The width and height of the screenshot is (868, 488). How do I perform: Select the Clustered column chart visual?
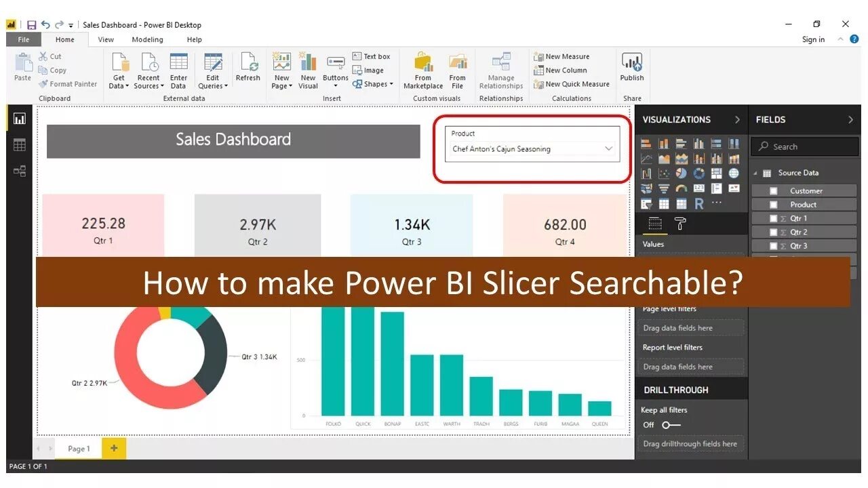(x=699, y=144)
